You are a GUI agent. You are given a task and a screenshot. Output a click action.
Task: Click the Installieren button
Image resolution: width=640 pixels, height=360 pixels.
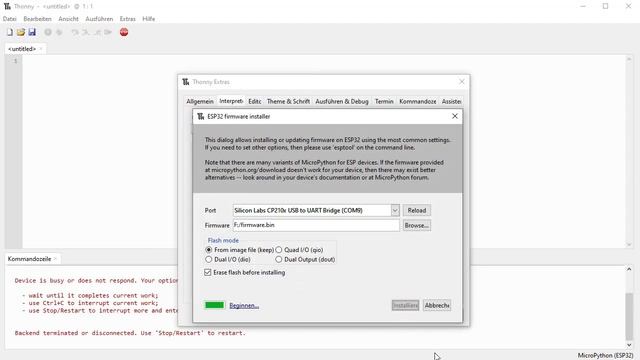click(x=405, y=305)
